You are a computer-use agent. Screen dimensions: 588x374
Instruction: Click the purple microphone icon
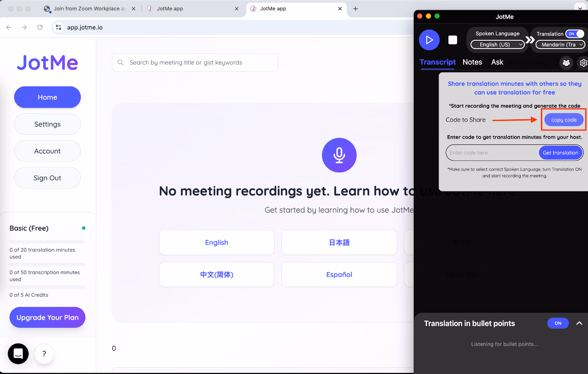pos(339,155)
